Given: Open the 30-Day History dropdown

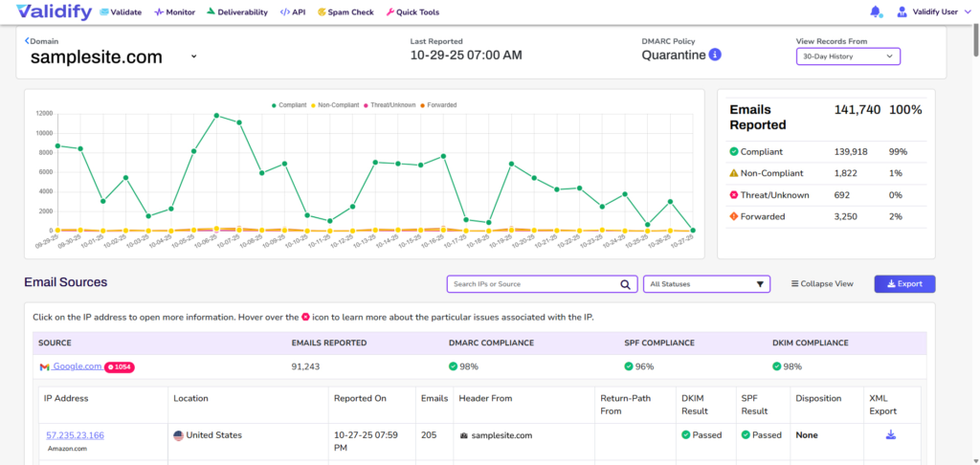Looking at the screenshot, I should click(x=848, y=56).
